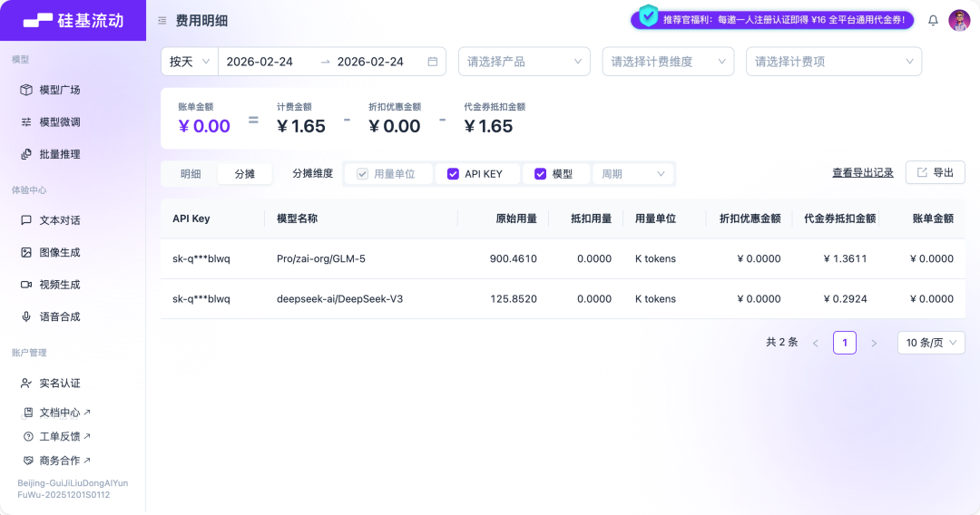Screen dimensions: 980x515
Task: Open 语音合成 in the sidebar
Action: point(60,316)
